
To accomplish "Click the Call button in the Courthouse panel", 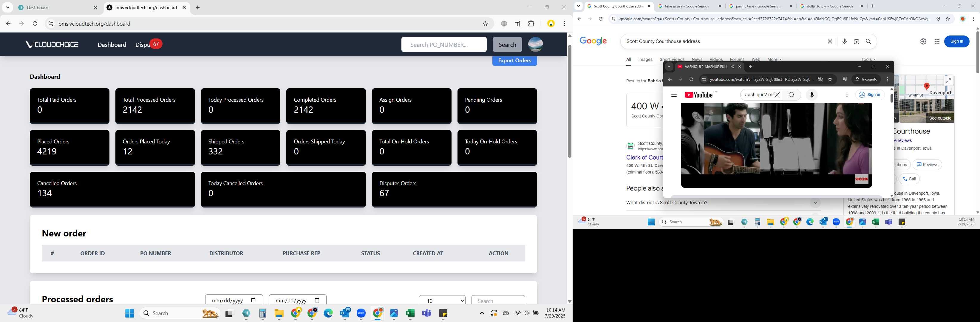I will (909, 179).
